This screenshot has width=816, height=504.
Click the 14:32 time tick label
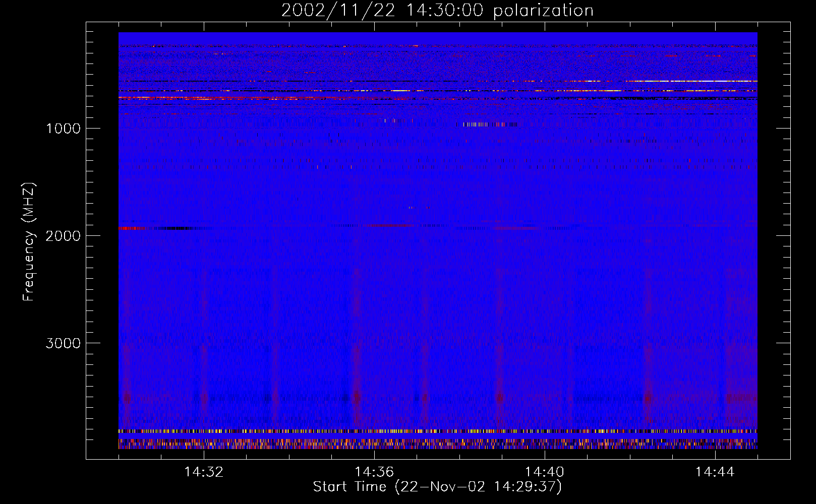(x=204, y=472)
